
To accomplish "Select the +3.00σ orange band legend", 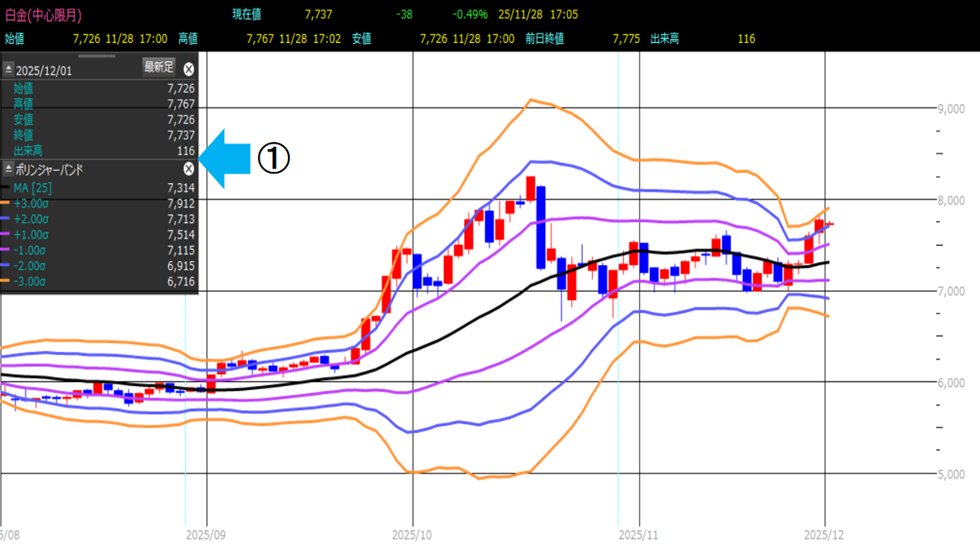I will pyautogui.click(x=29, y=204).
